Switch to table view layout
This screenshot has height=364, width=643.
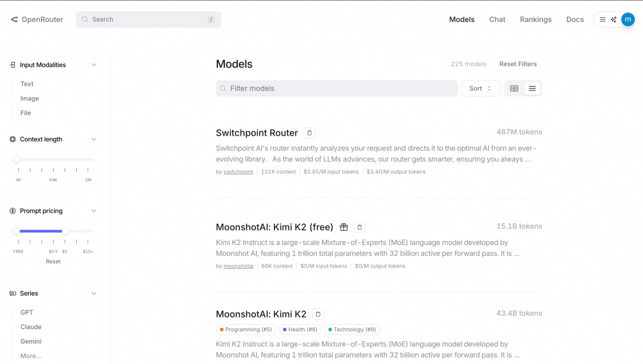pyautogui.click(x=514, y=89)
